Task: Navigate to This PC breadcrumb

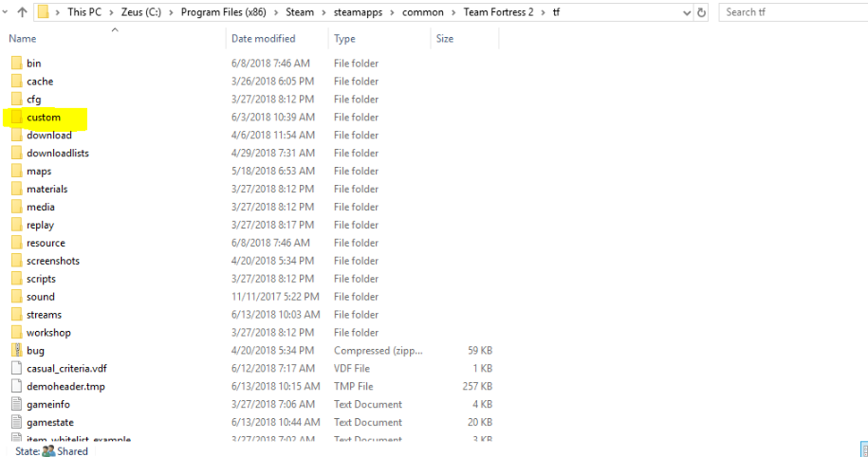Action: click(84, 12)
